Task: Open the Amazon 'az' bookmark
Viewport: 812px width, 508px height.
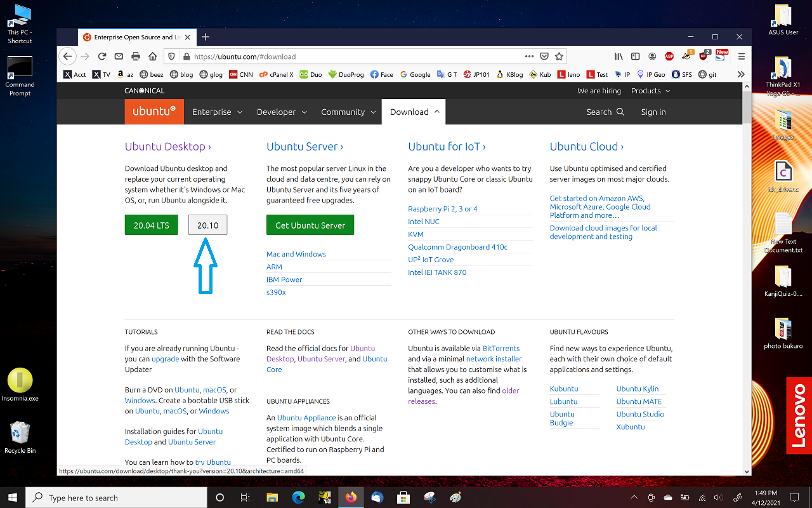Action: coord(124,74)
